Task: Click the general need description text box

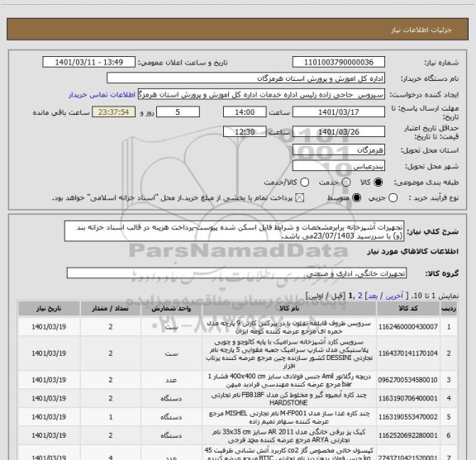Action: pos(235,231)
